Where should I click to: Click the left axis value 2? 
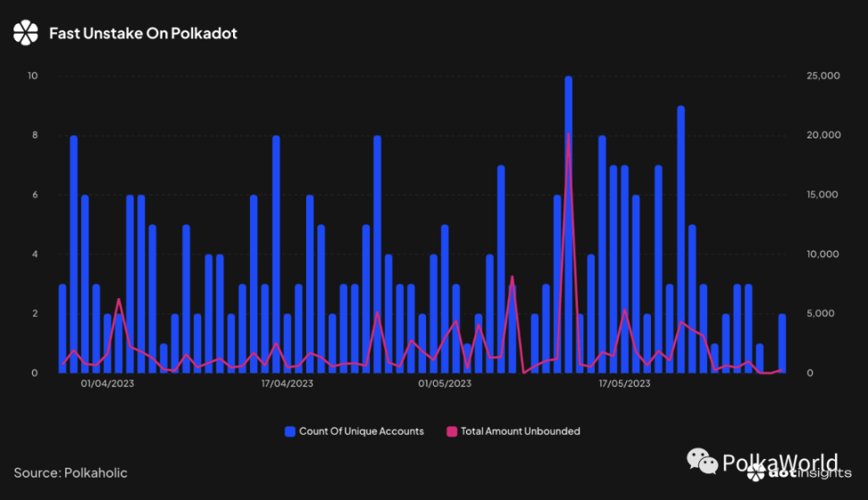coord(35,313)
